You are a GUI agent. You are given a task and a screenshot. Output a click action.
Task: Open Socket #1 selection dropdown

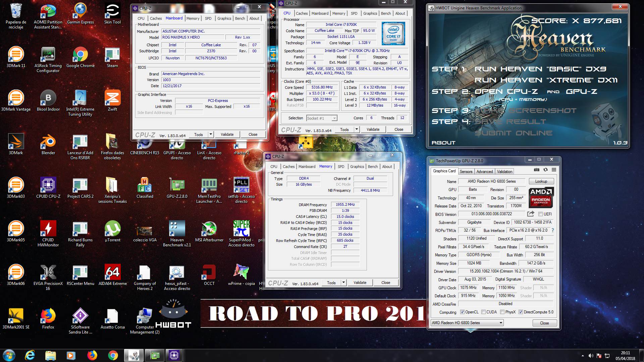coord(321,118)
